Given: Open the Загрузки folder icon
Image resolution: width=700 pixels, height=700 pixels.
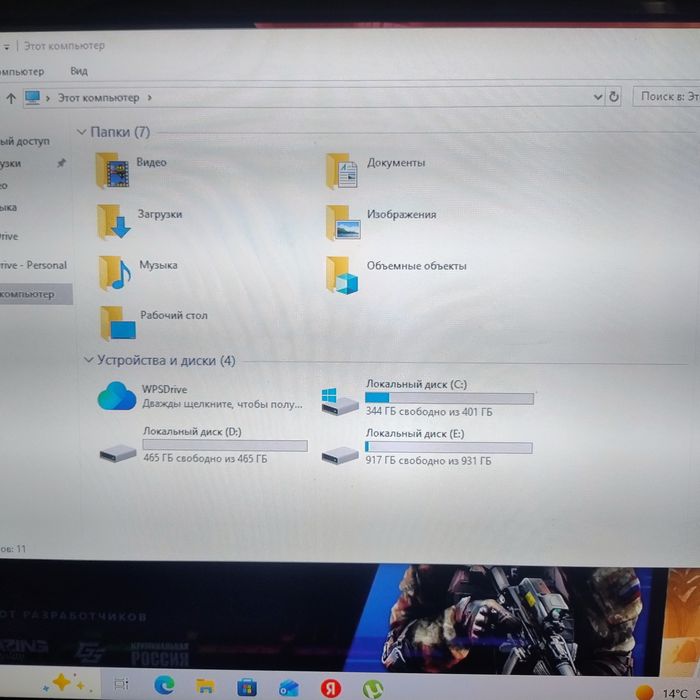Looking at the screenshot, I should pyautogui.click(x=113, y=221).
